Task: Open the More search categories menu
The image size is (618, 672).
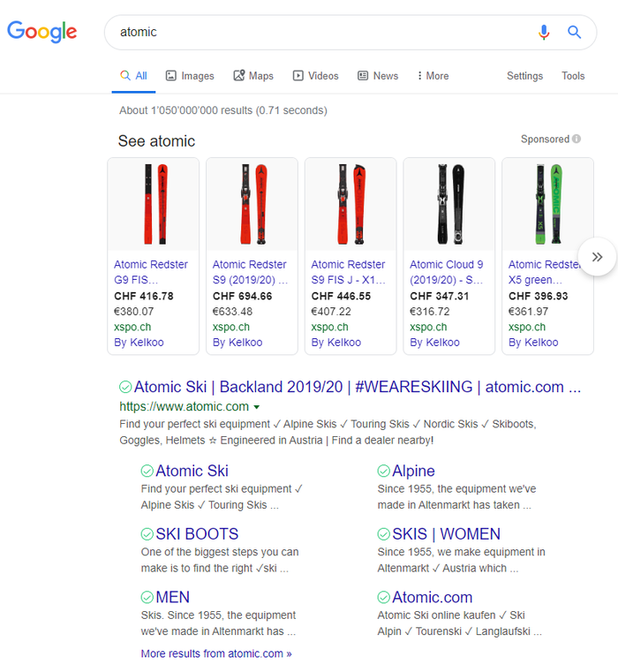Action: (433, 76)
